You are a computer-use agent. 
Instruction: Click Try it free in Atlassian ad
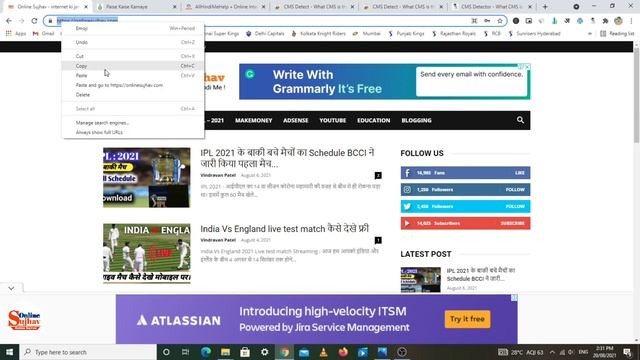pyautogui.click(x=467, y=319)
